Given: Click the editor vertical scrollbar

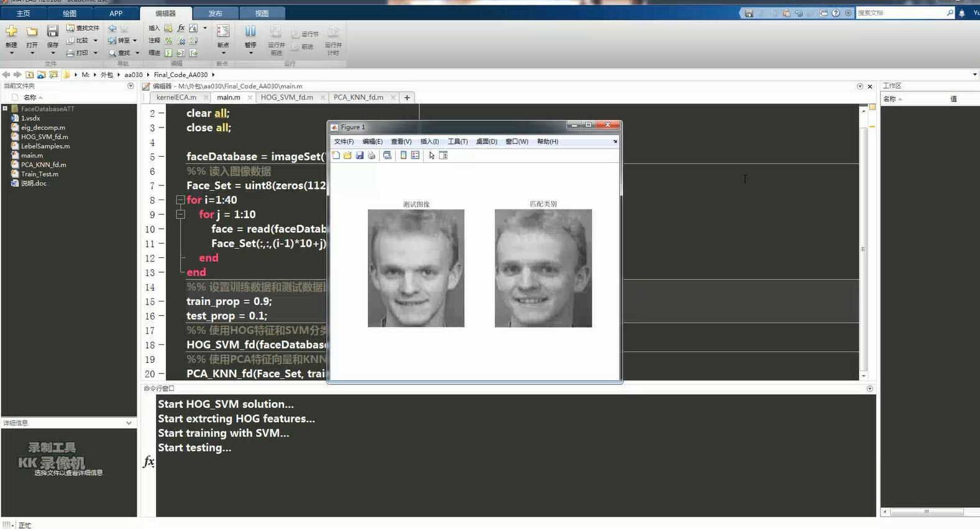Looking at the screenshot, I should (x=864, y=249).
